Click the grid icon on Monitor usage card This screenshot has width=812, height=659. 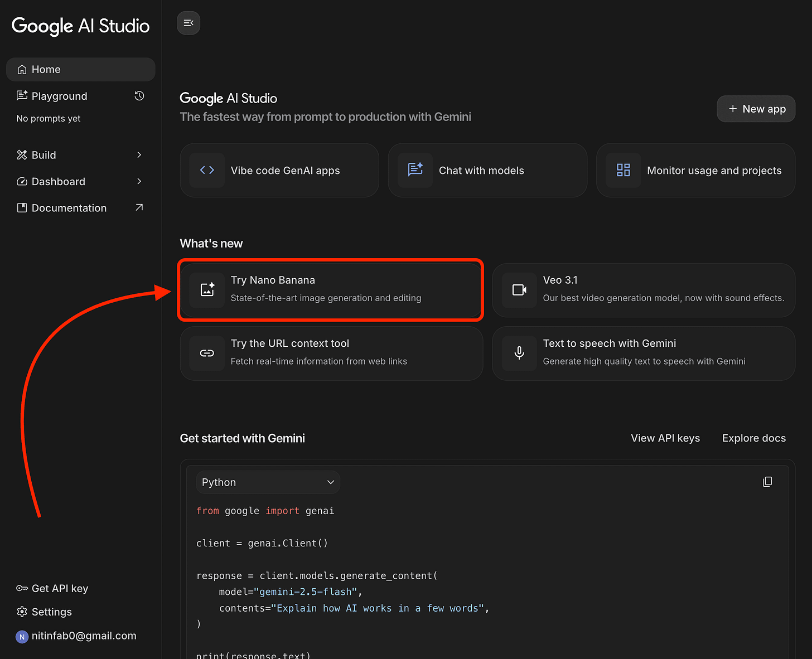coord(623,170)
